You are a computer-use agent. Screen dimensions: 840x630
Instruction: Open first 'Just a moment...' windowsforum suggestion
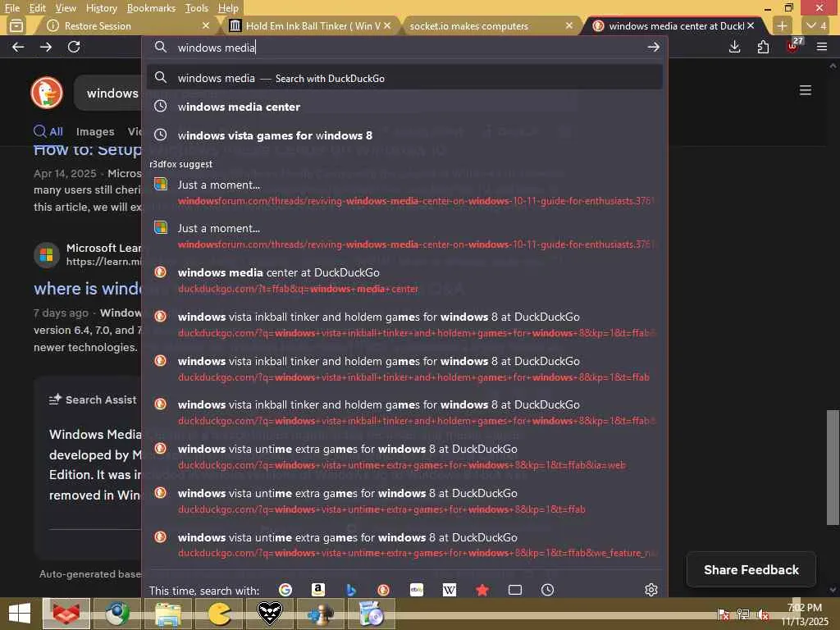pos(404,192)
